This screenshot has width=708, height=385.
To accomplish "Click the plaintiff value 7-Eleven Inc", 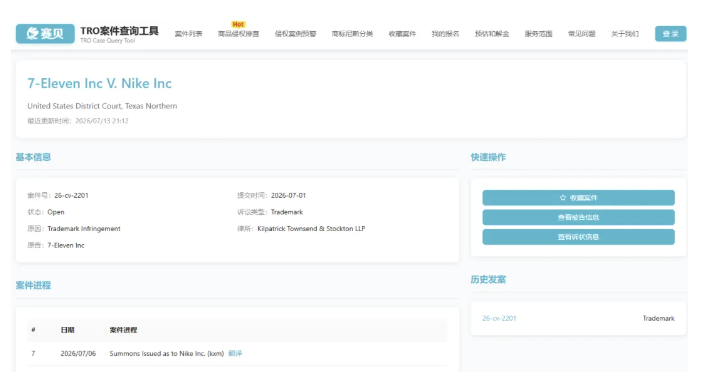I will 66,246.
